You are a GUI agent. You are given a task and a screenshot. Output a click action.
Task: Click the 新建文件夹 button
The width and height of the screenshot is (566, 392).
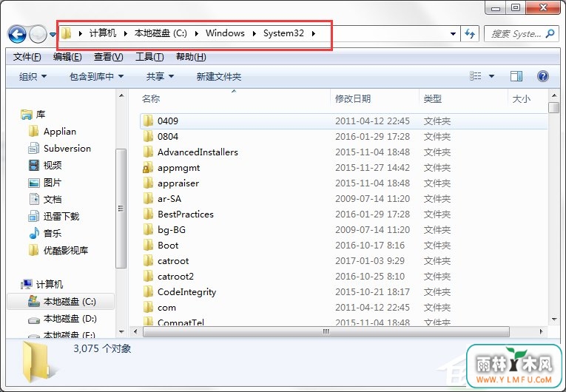point(219,76)
